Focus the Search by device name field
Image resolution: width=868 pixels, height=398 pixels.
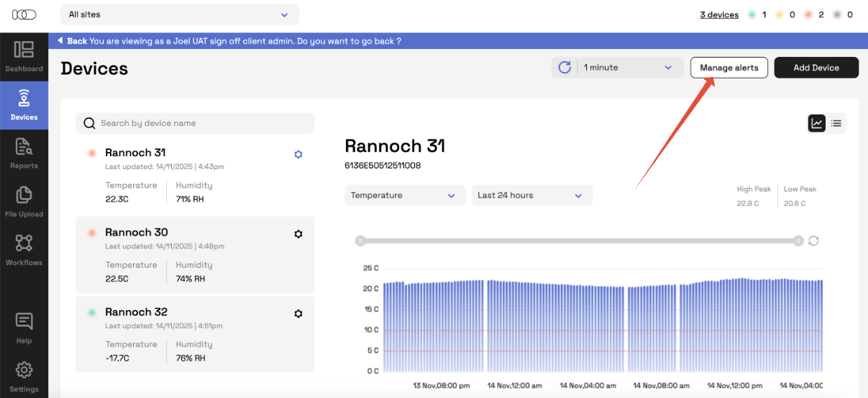pyautogui.click(x=195, y=123)
